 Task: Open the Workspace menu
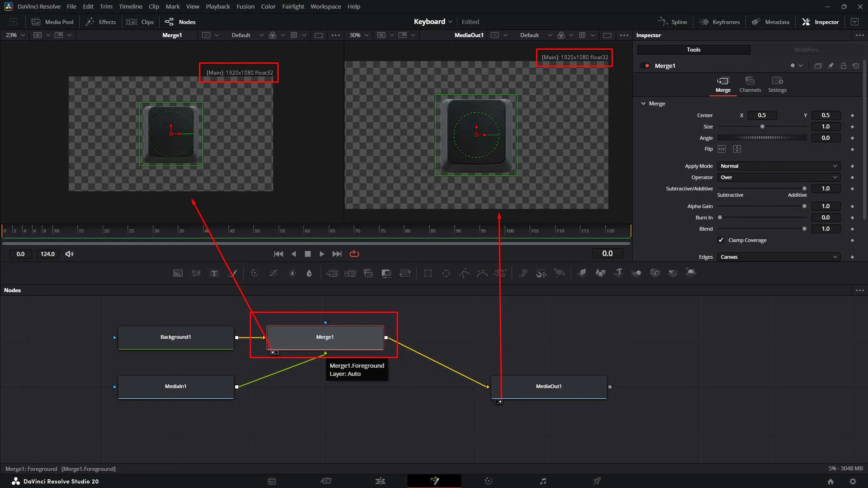[326, 7]
